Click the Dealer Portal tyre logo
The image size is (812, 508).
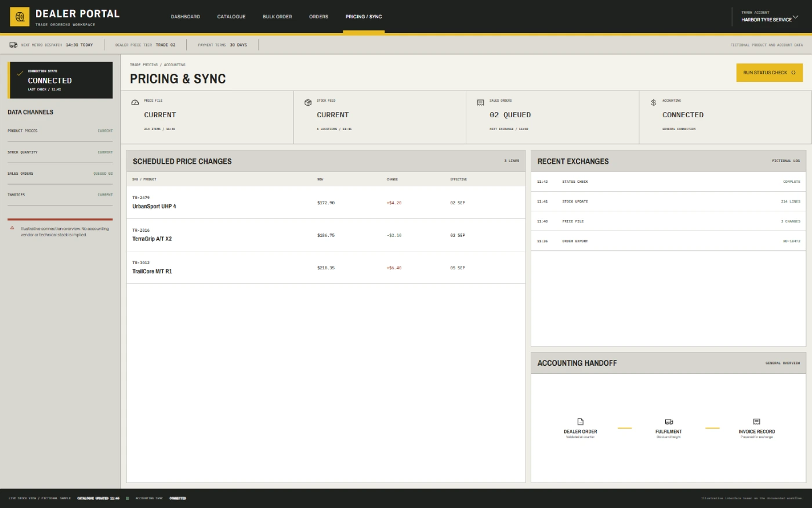(20, 17)
